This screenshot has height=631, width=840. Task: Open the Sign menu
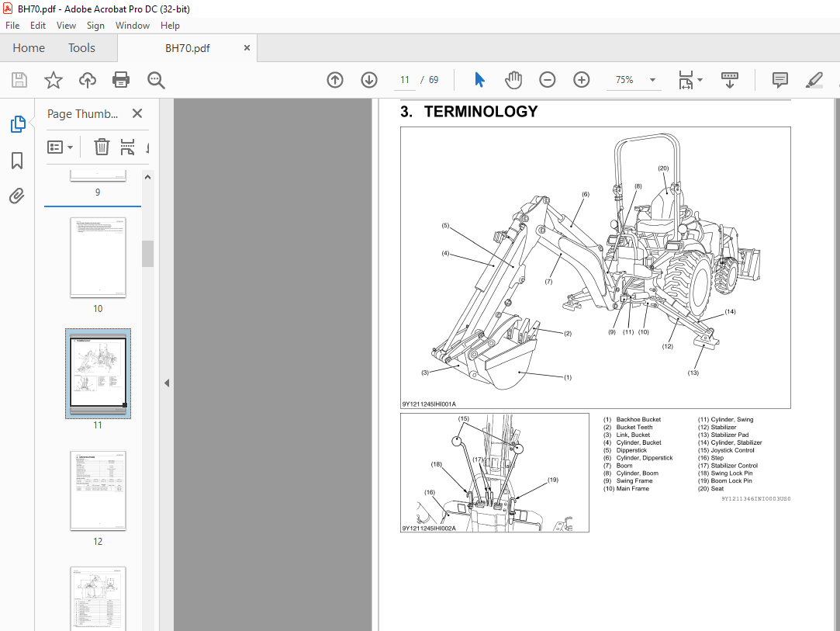point(95,25)
